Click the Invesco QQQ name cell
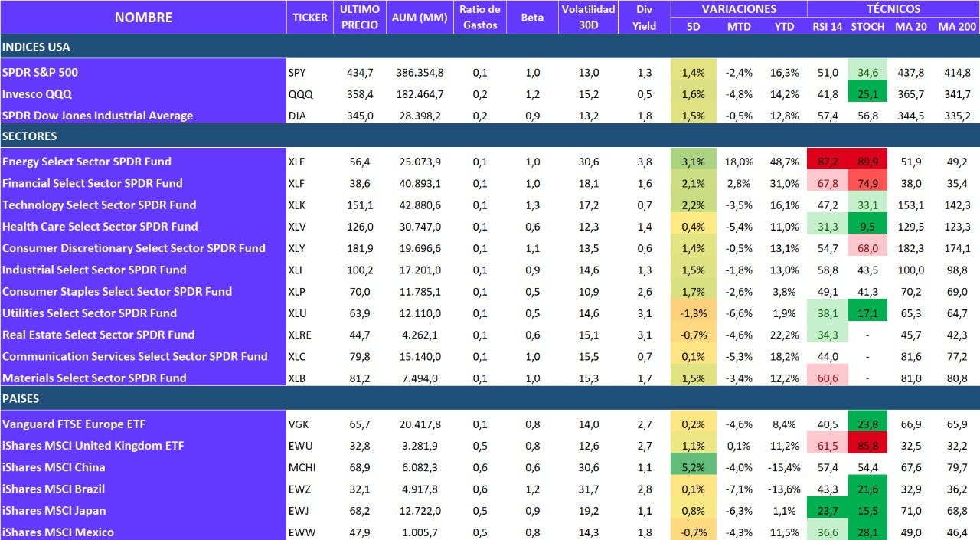 pyautogui.click(x=143, y=93)
